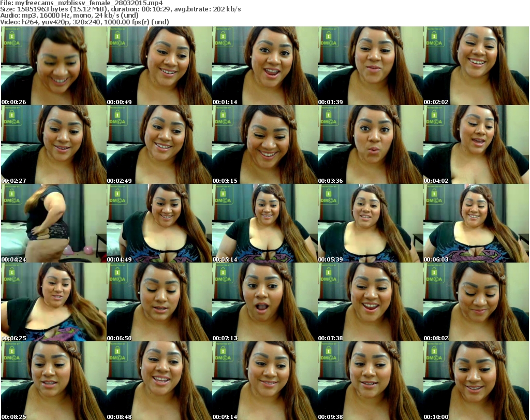Viewport: 530px width, 420px height.
Task: Pick the thumbnail marked 00:02:27
Action: click(x=54, y=144)
